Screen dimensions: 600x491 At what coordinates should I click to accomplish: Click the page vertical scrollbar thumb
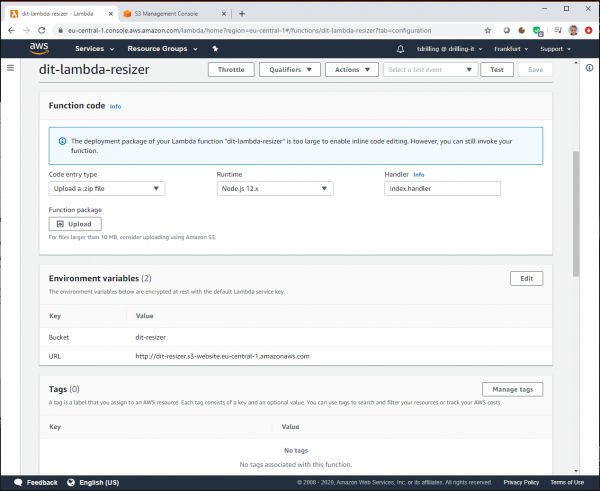[x=576, y=214]
